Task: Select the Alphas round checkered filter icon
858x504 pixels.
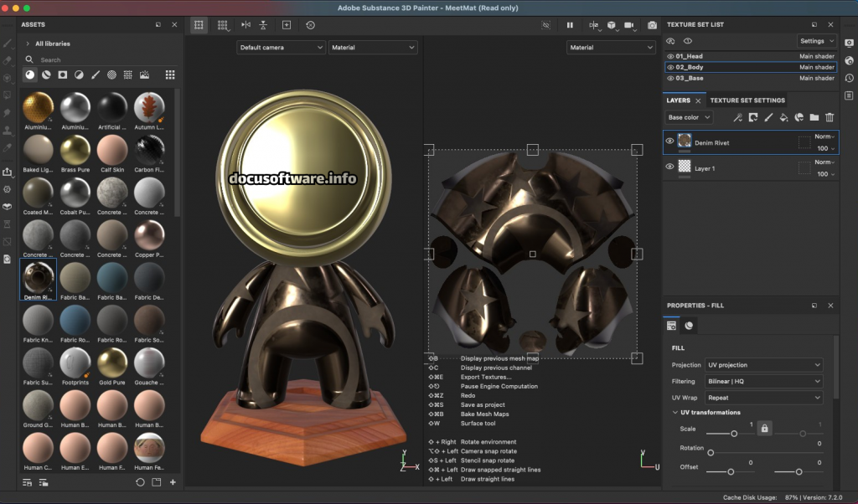Action: (x=111, y=75)
